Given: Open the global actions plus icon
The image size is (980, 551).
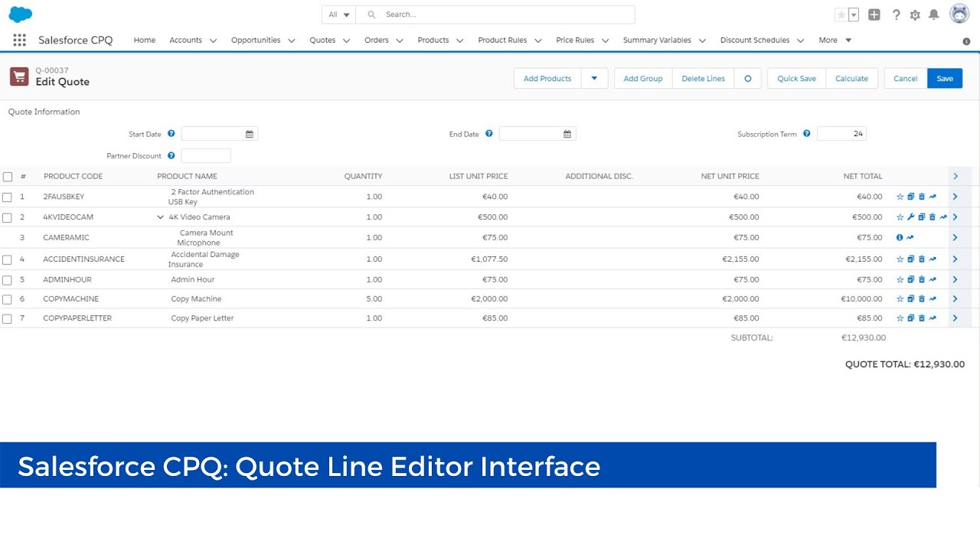Looking at the screenshot, I should [874, 15].
